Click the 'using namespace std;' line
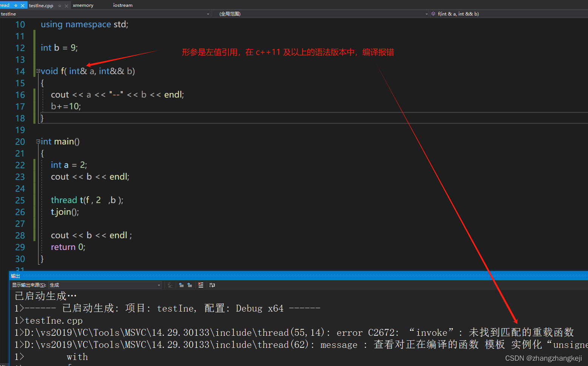The height and width of the screenshot is (366, 588). click(85, 25)
